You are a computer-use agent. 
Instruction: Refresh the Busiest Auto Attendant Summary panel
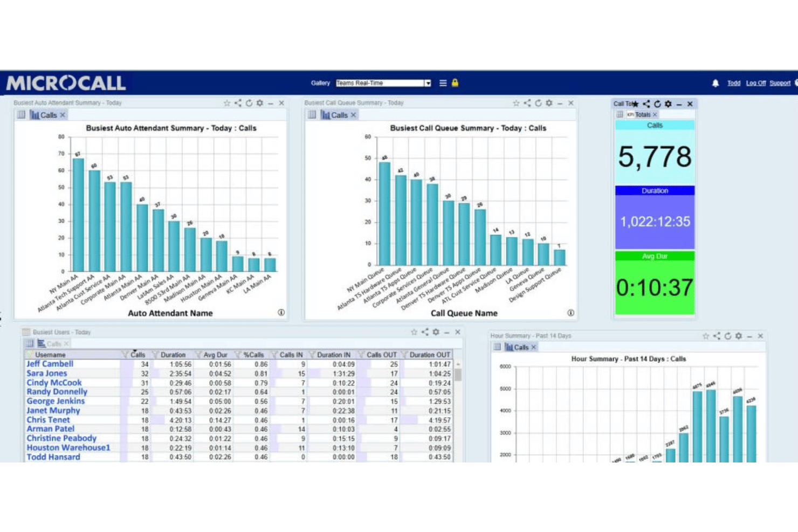click(249, 103)
